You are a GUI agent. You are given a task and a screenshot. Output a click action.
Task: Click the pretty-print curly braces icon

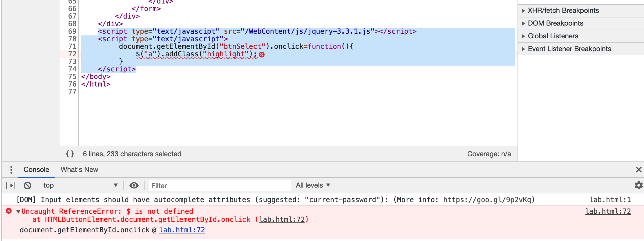(70, 154)
